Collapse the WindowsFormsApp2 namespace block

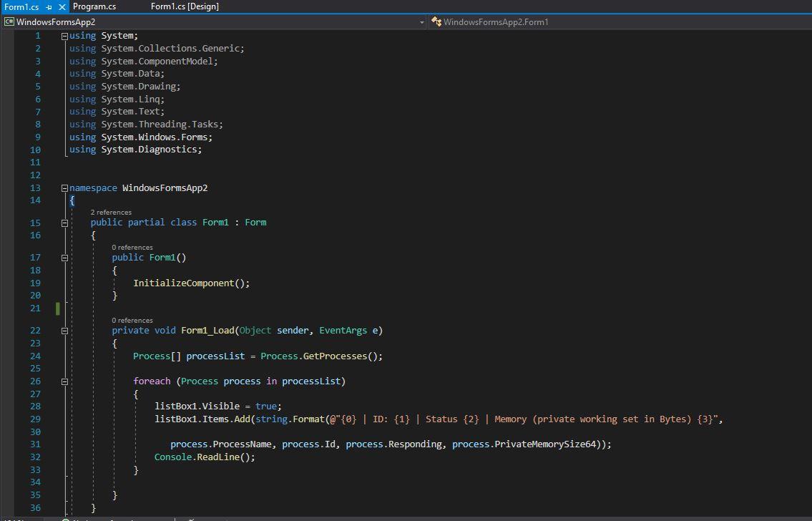coord(64,188)
